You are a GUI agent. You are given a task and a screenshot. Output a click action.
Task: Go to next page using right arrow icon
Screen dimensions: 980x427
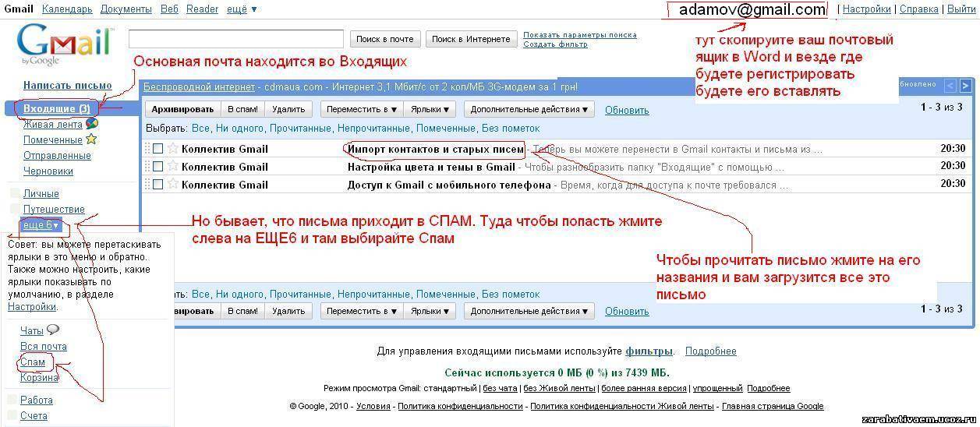[x=965, y=86]
